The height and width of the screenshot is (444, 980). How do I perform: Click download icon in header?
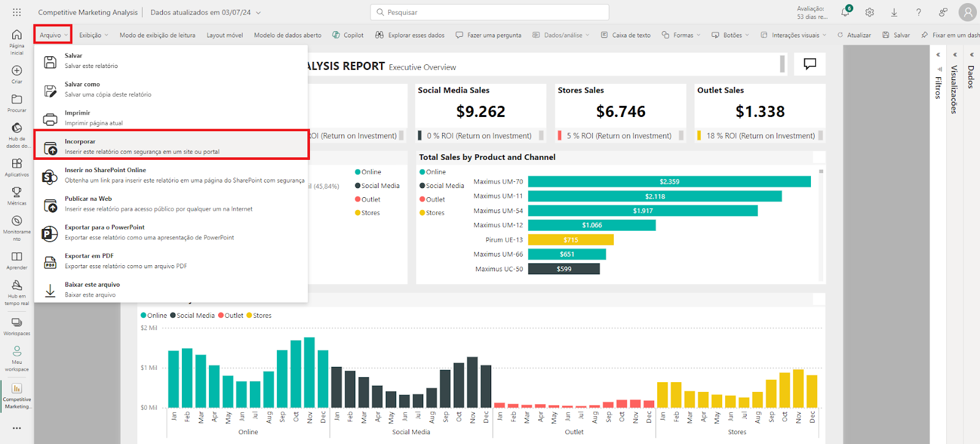(894, 12)
